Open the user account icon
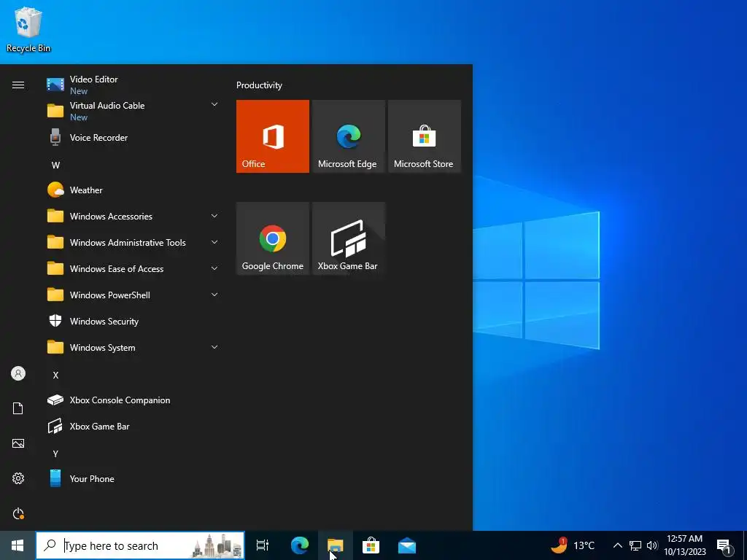 (18, 373)
